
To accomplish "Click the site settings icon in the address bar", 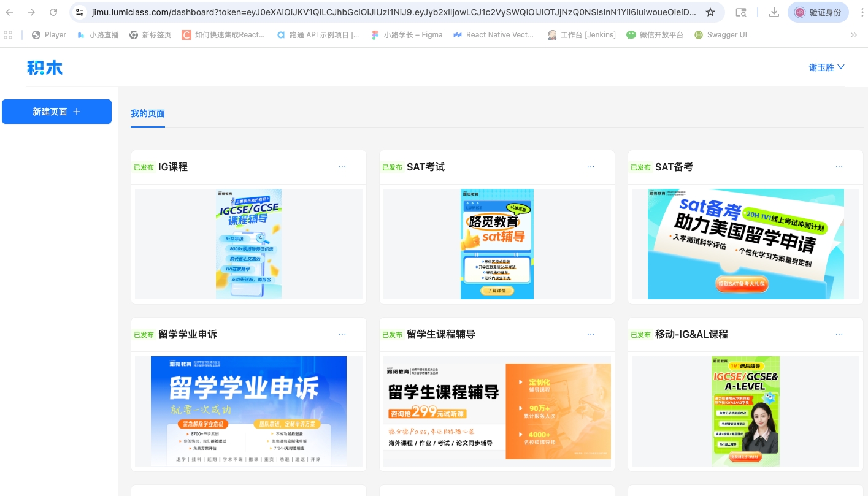I will (80, 11).
